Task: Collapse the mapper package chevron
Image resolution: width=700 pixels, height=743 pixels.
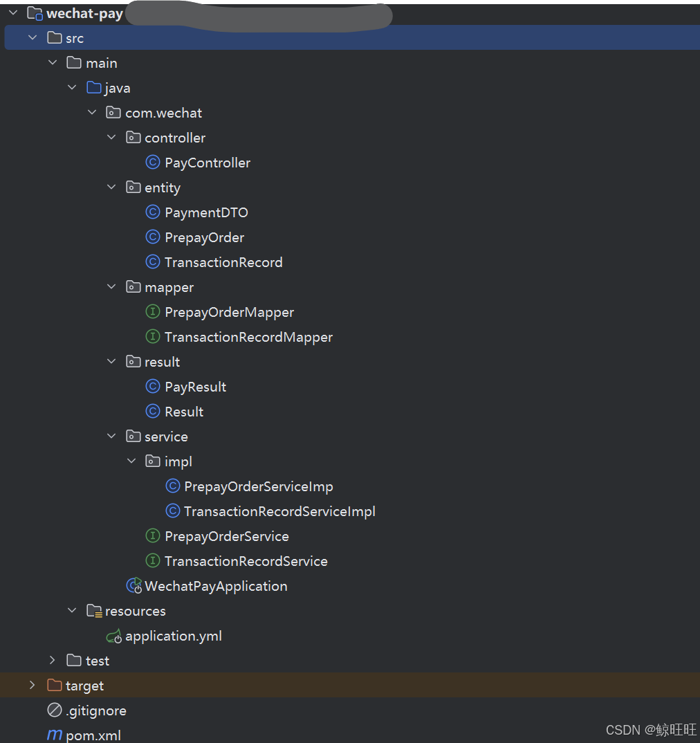Action: pos(111,286)
